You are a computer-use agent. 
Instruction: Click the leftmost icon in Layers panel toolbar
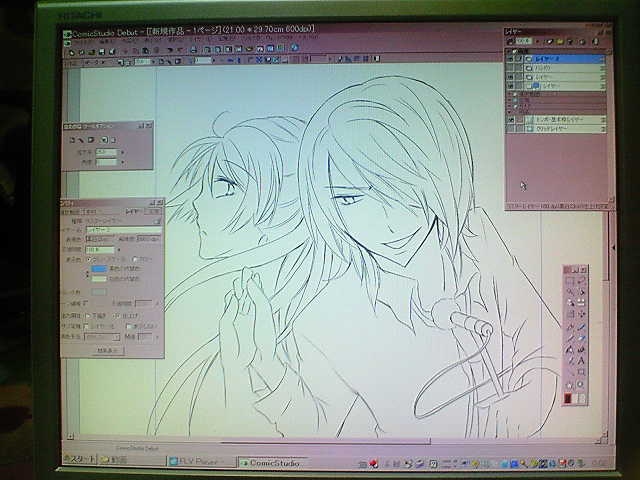click(x=510, y=42)
